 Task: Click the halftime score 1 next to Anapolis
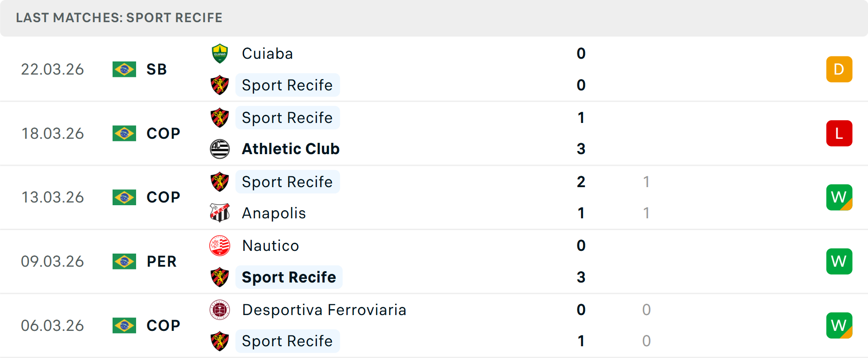646,213
